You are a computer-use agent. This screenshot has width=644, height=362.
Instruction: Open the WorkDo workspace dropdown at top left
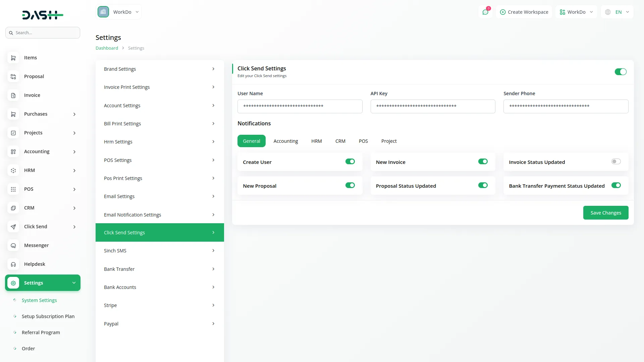coord(119,12)
